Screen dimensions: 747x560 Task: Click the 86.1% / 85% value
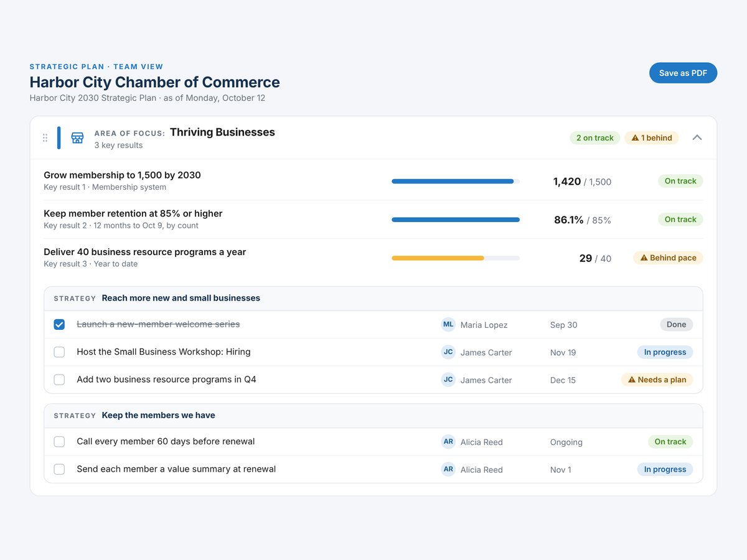tap(583, 220)
